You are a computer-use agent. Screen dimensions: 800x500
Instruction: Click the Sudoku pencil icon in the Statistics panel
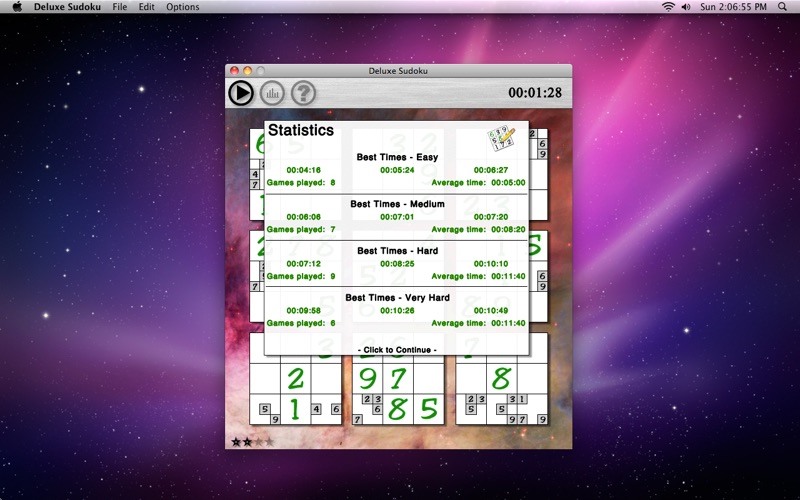coord(502,138)
